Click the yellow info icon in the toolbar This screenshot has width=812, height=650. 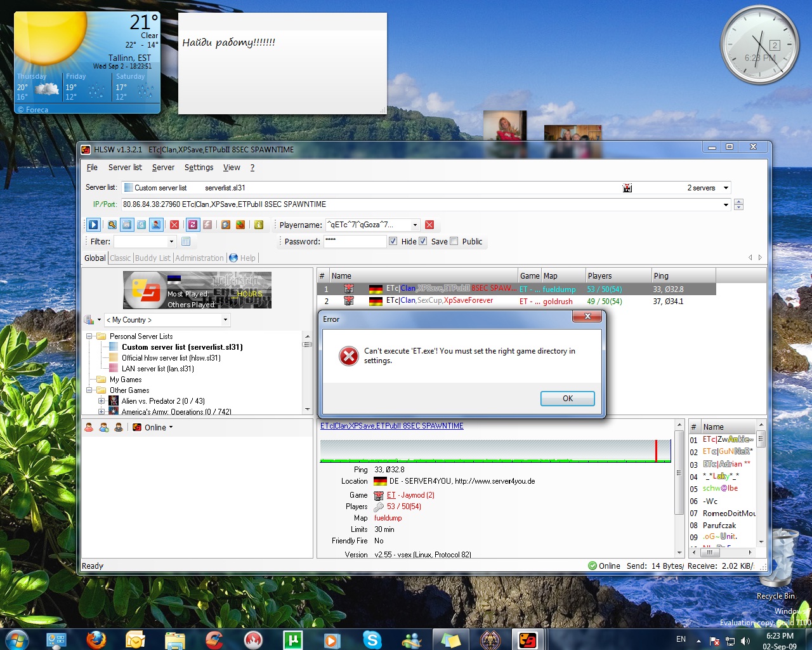coord(259,225)
